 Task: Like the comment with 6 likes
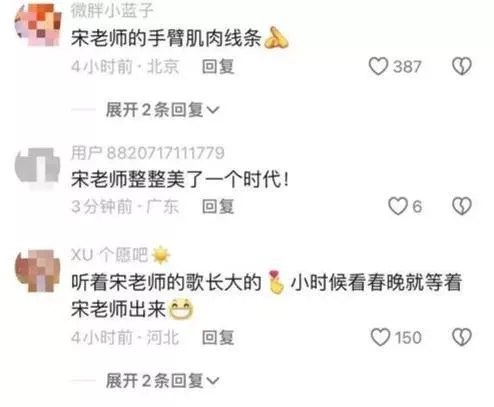[x=398, y=206]
